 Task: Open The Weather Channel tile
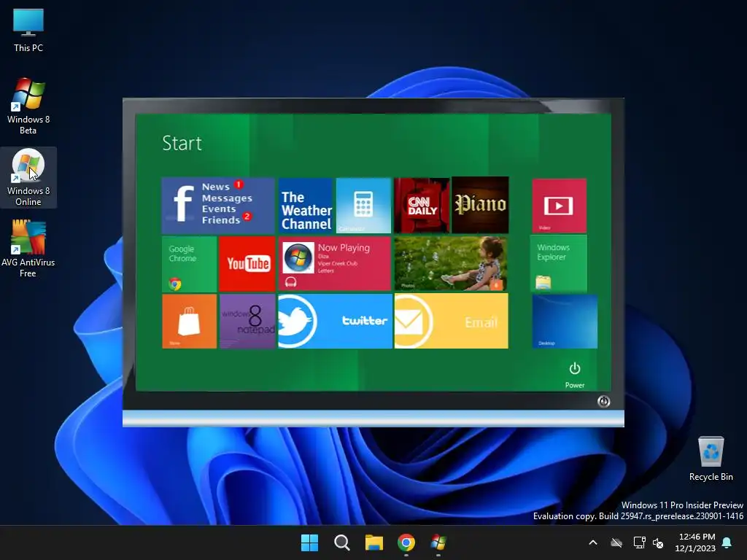[x=306, y=205]
